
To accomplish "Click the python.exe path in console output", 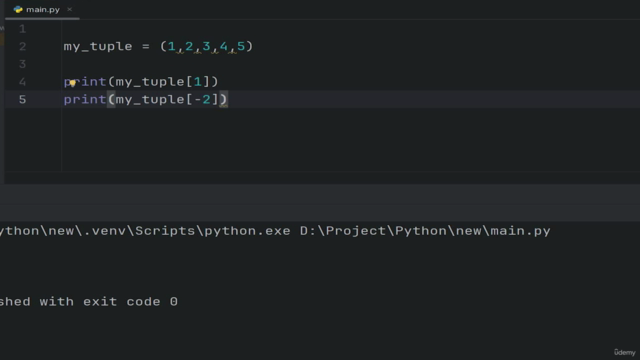I will click(x=145, y=231).
